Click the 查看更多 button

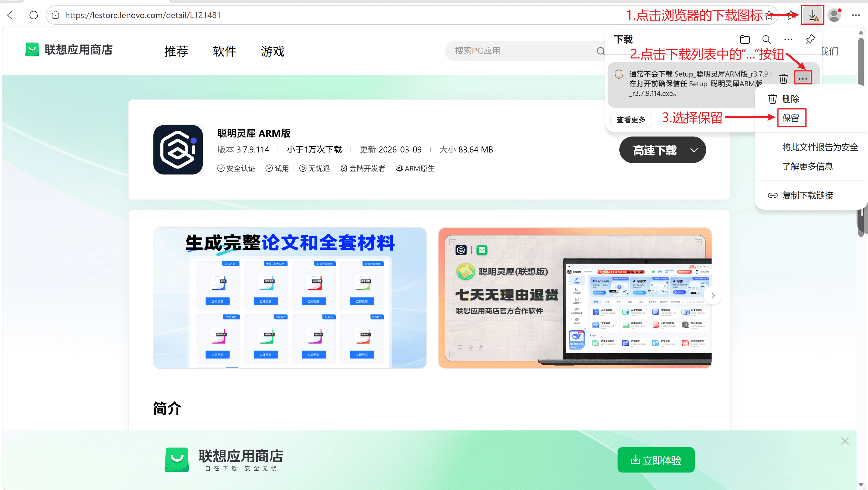pyautogui.click(x=631, y=120)
